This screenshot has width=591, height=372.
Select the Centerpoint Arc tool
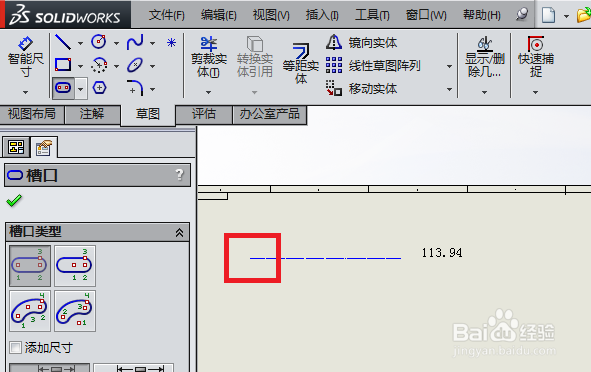[x=99, y=65]
